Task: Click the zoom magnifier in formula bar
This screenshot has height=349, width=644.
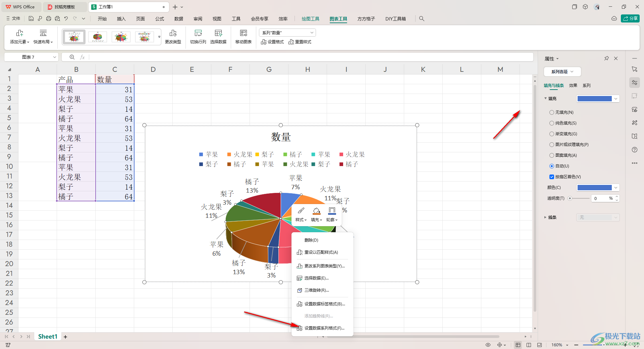Action: [72, 57]
